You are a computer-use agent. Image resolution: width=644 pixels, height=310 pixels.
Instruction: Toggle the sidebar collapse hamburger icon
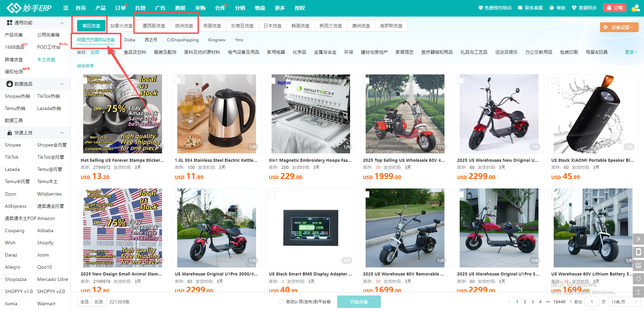coord(66,8)
